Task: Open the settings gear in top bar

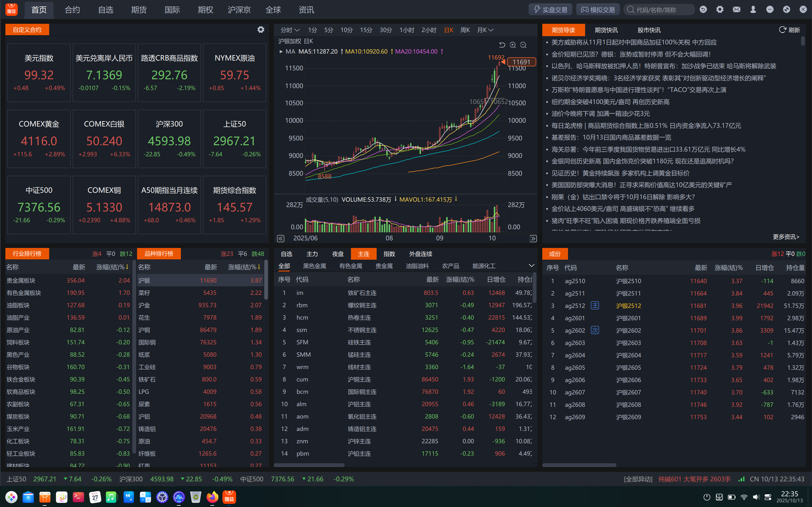Action: (720, 10)
